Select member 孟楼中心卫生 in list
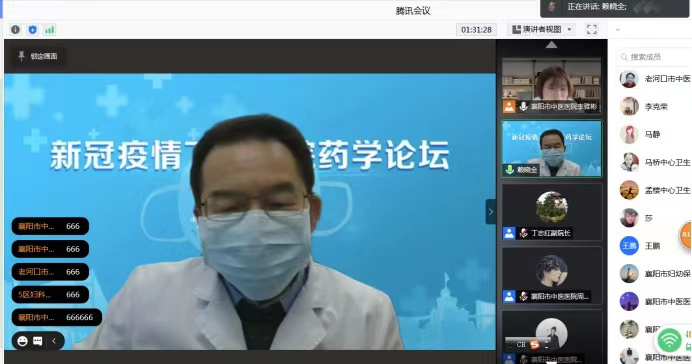 click(x=654, y=190)
